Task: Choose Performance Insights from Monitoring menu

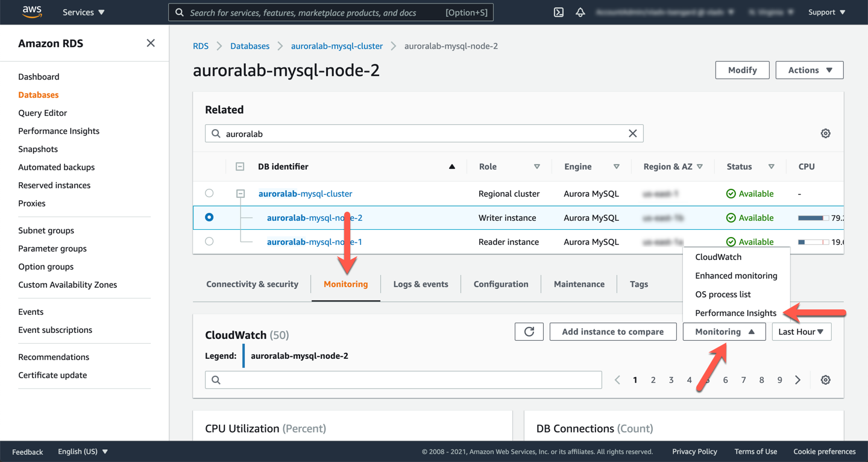Action: click(x=735, y=313)
